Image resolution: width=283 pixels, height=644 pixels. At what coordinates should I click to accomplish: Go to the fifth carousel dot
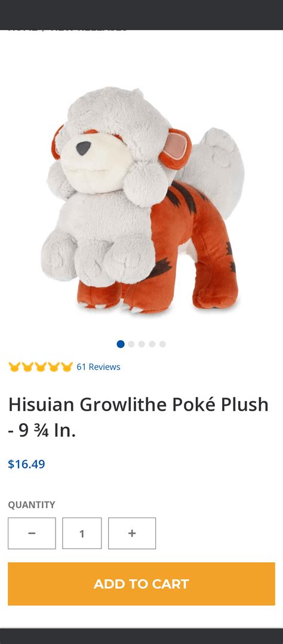[162, 344]
